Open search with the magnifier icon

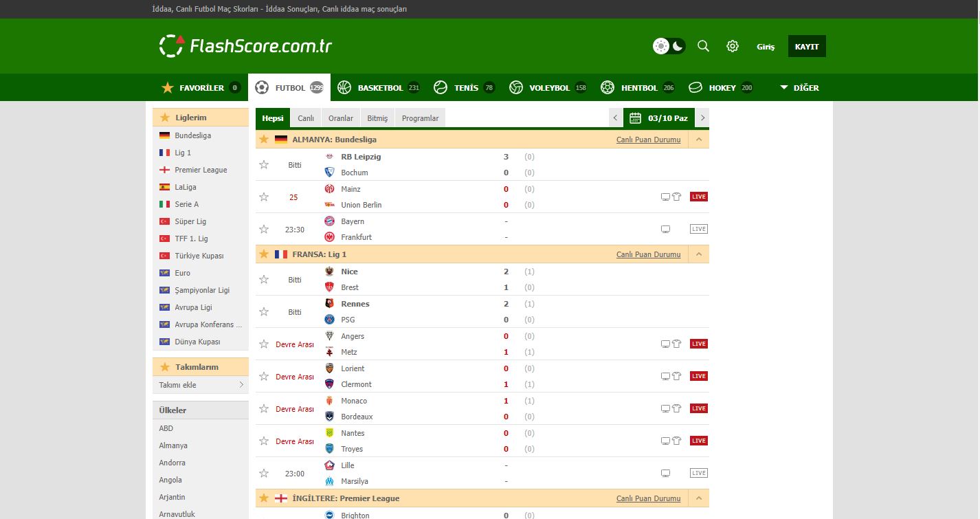703,46
